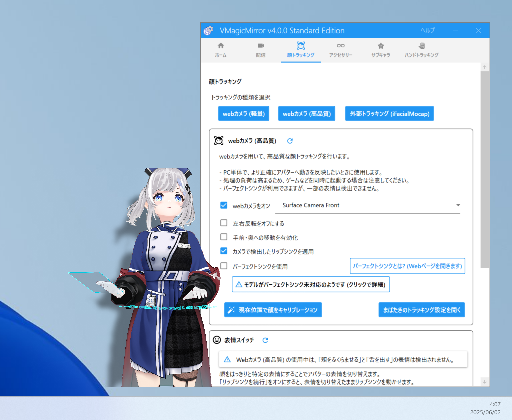The height and width of the screenshot is (420, 512).
Task: Open the パーフェクトシンクとは? web page link
Action: 407,266
